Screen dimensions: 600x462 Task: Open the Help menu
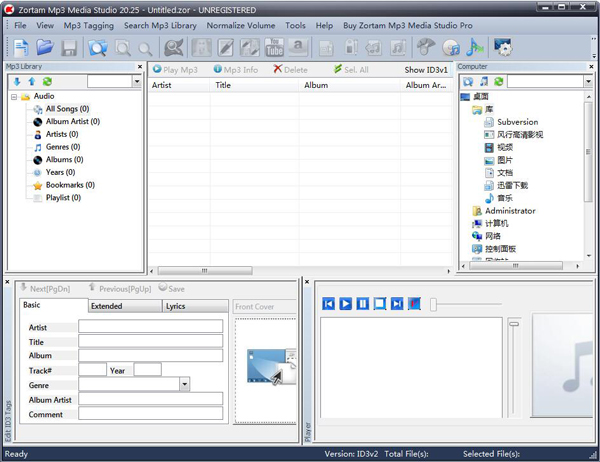coord(324,26)
